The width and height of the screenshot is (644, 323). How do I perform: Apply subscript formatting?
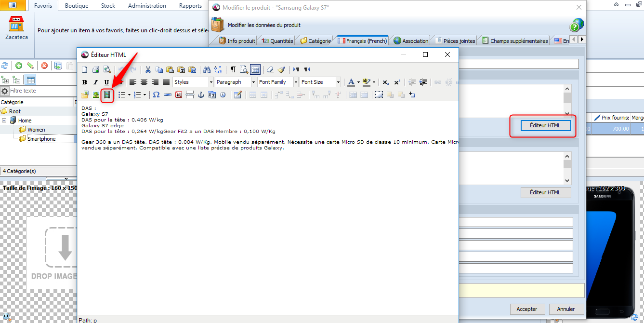pyautogui.click(x=386, y=82)
